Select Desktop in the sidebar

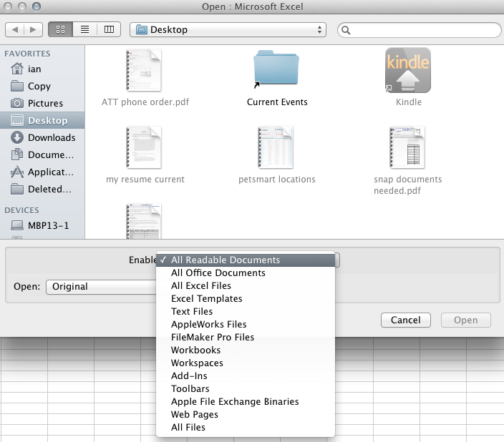click(42, 120)
